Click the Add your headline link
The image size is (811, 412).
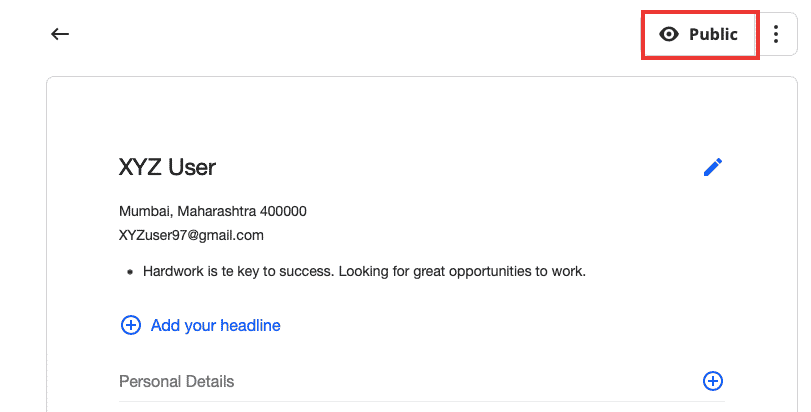(215, 325)
